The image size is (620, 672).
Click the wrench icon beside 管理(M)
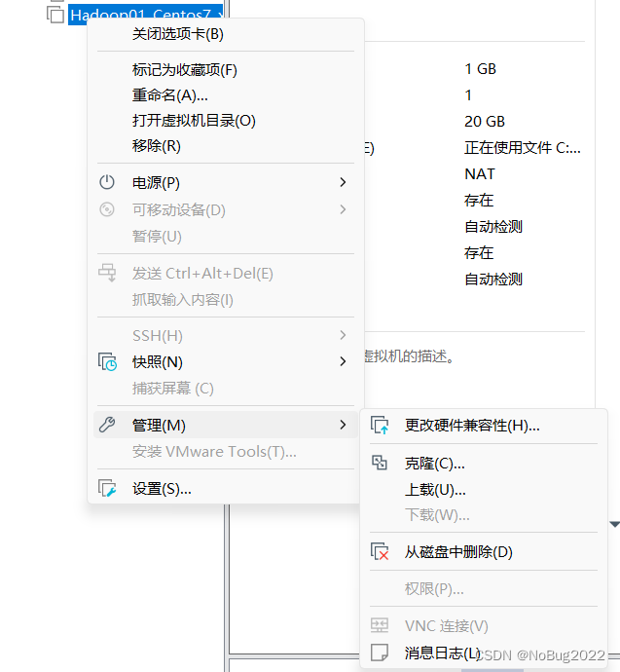[107, 425]
